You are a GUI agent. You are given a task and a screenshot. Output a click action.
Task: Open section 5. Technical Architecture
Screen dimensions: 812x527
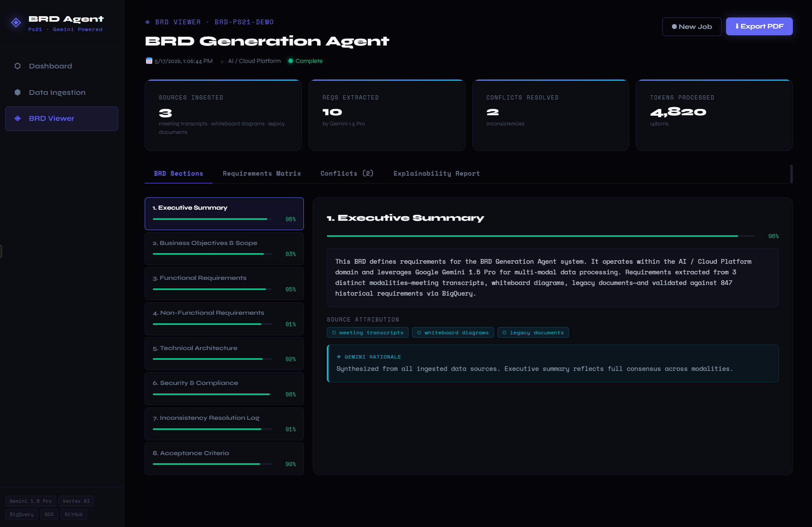pos(224,354)
